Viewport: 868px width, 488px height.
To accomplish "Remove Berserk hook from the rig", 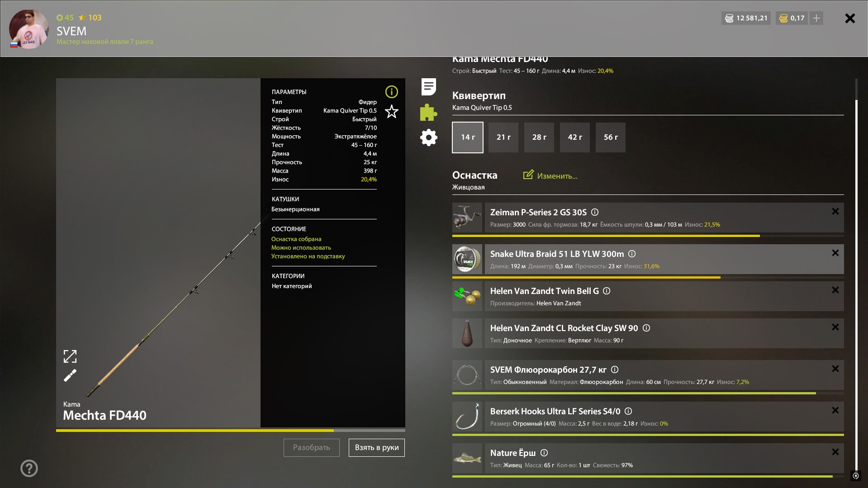I will (x=835, y=410).
